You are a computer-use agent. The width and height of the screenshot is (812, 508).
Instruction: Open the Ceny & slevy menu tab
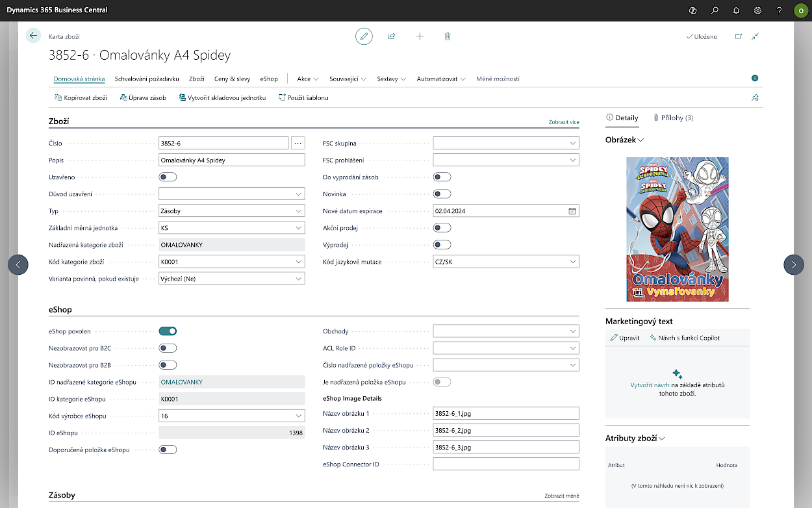[x=232, y=79]
